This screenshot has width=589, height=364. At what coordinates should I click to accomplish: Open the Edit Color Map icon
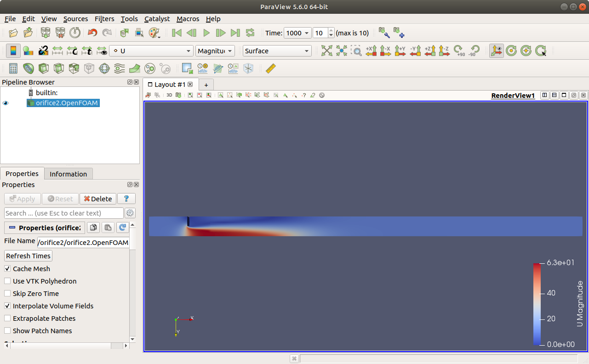(x=28, y=51)
